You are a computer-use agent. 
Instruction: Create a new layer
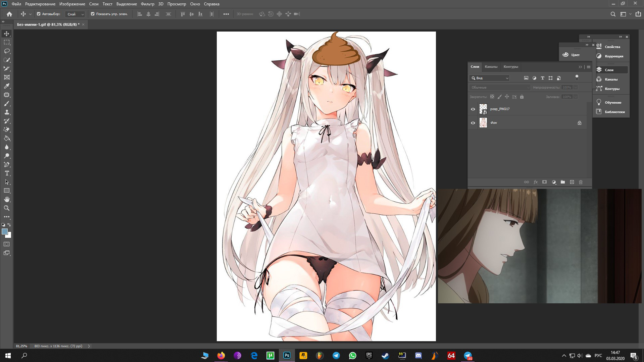pyautogui.click(x=572, y=182)
